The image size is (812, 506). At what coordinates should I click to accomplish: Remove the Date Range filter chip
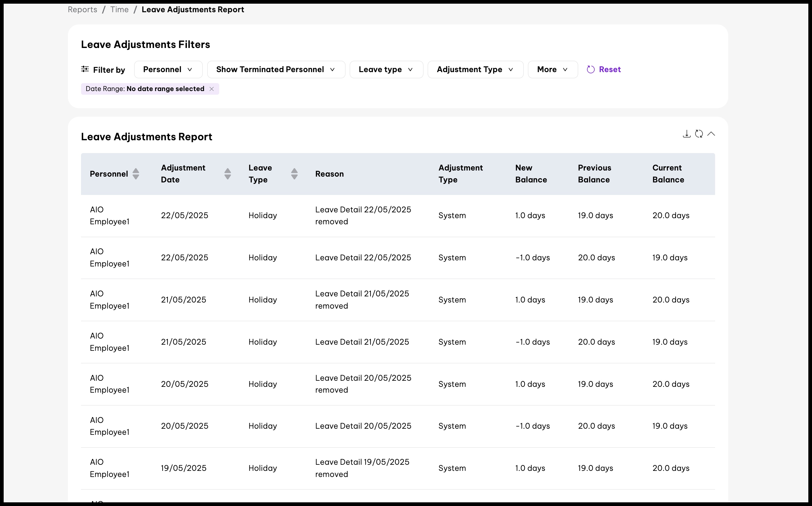point(212,89)
